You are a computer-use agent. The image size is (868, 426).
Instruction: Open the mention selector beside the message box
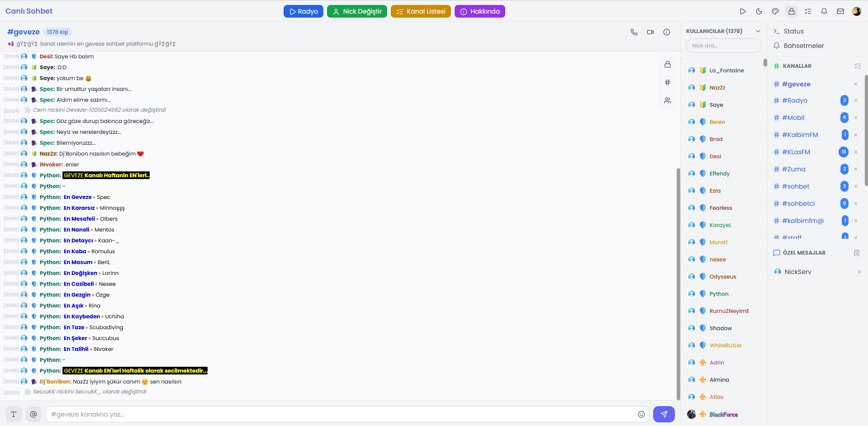[x=33, y=414]
